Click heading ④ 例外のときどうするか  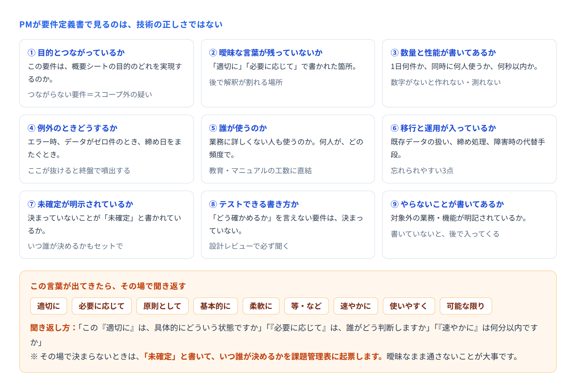pyautogui.click(x=73, y=128)
